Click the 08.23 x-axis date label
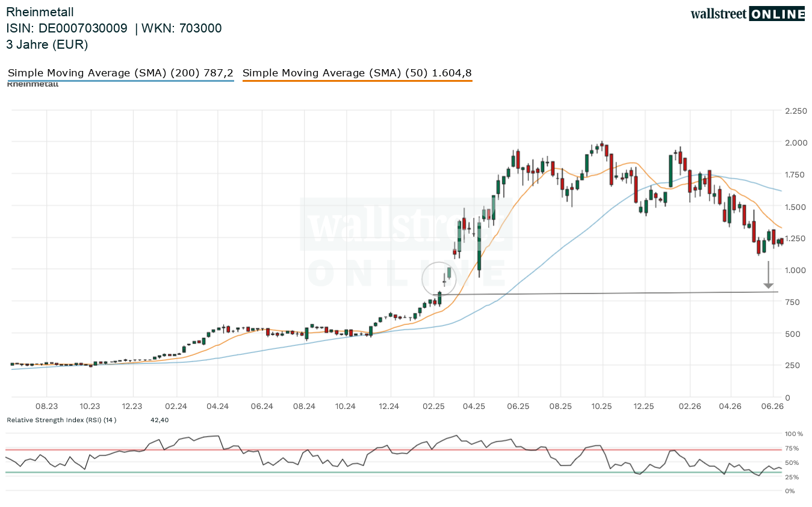 [x=47, y=407]
